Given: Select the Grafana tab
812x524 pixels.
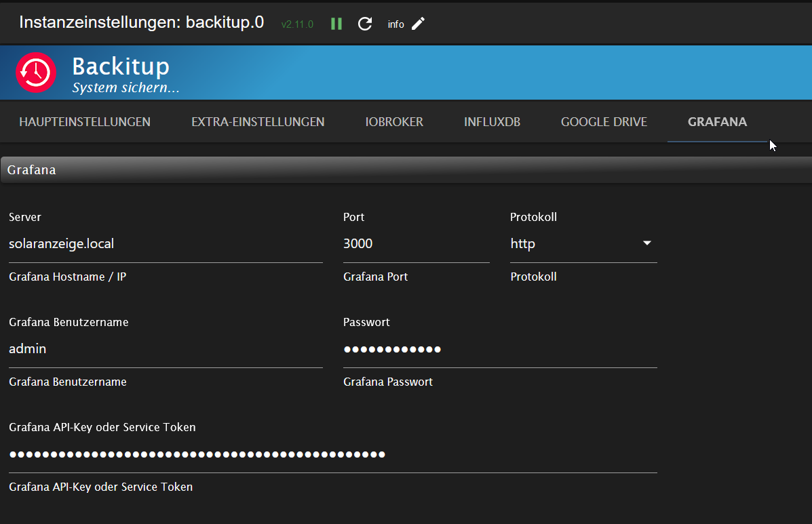Looking at the screenshot, I should point(717,121).
